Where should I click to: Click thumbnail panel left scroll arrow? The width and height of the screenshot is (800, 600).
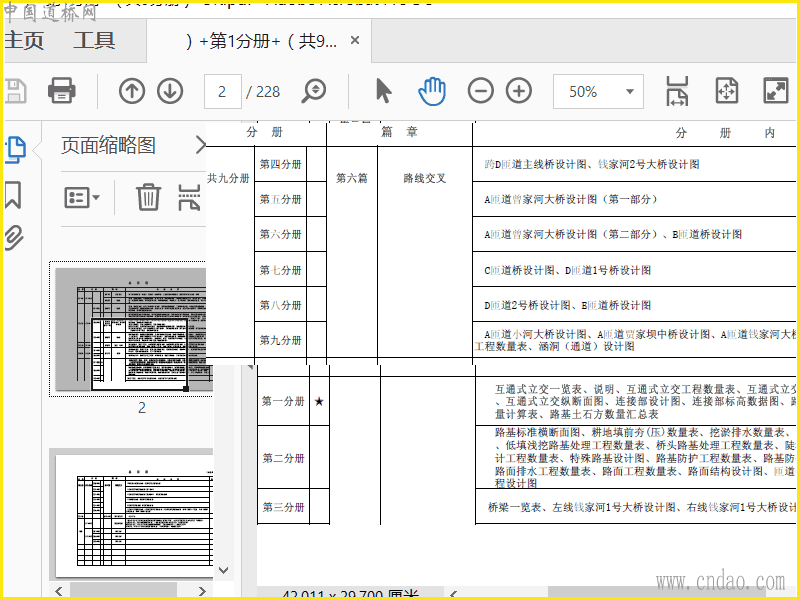(x=59, y=591)
